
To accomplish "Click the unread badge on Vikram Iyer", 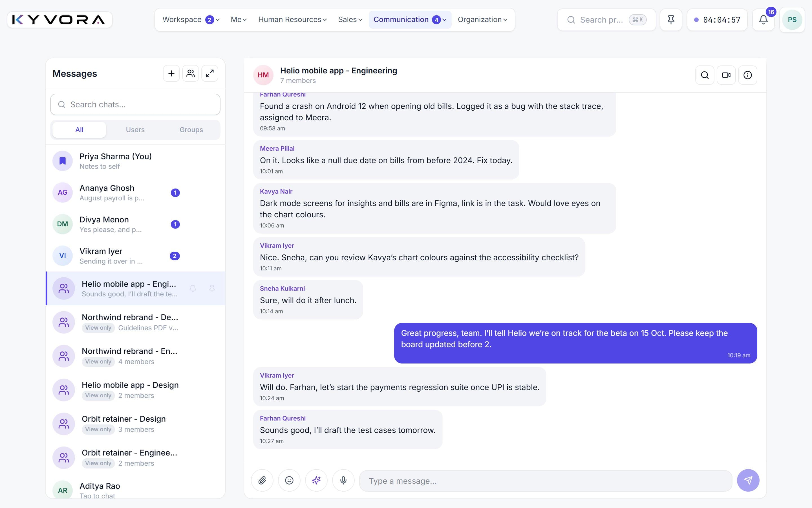I will [x=175, y=256].
